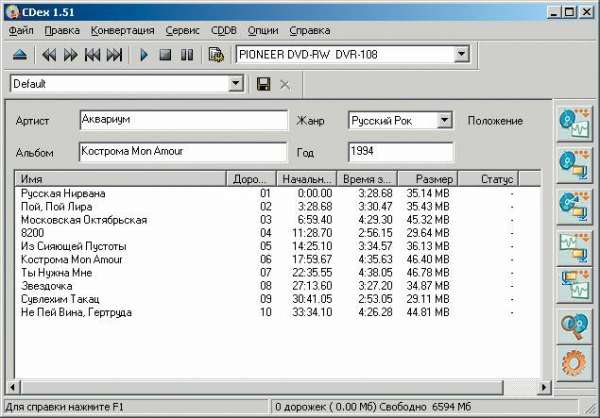Click the extract CD tracks to compressed audio icon

pos(575,163)
